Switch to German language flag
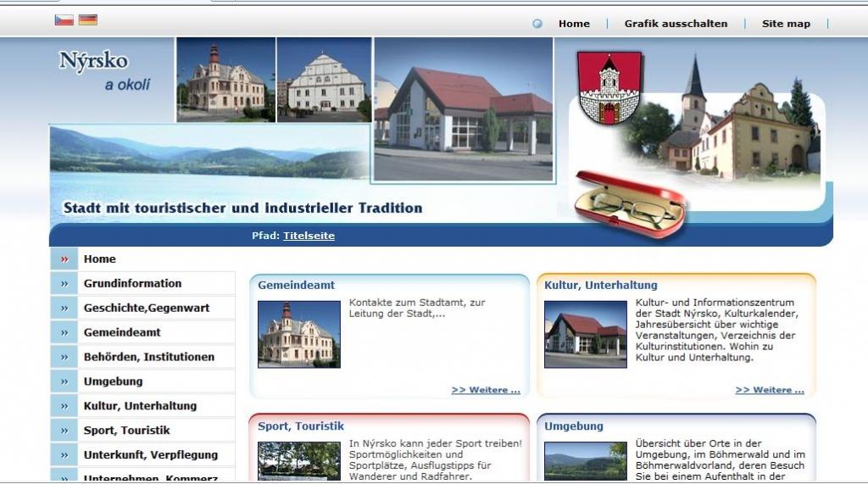 click(x=88, y=20)
